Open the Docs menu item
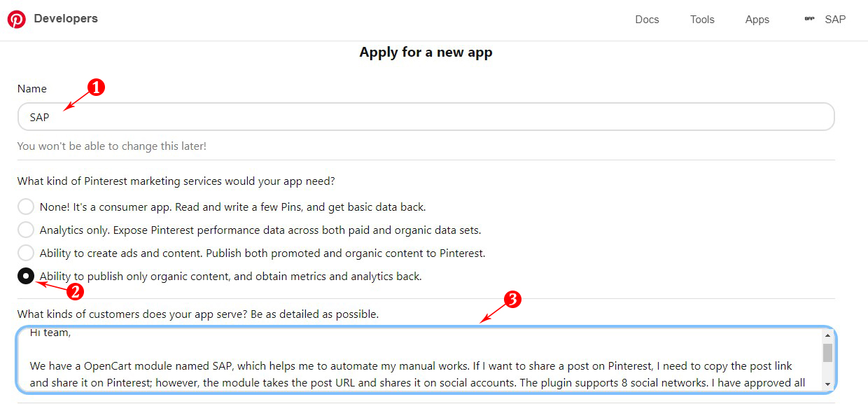This screenshot has height=404, width=868. click(x=647, y=20)
